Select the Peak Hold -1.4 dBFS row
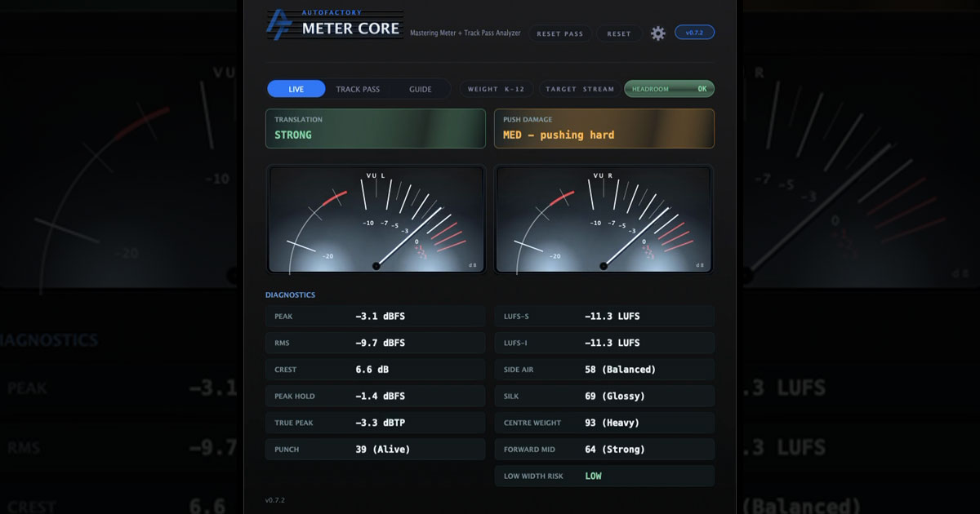Viewport: 980px width, 514px height. [x=376, y=397]
